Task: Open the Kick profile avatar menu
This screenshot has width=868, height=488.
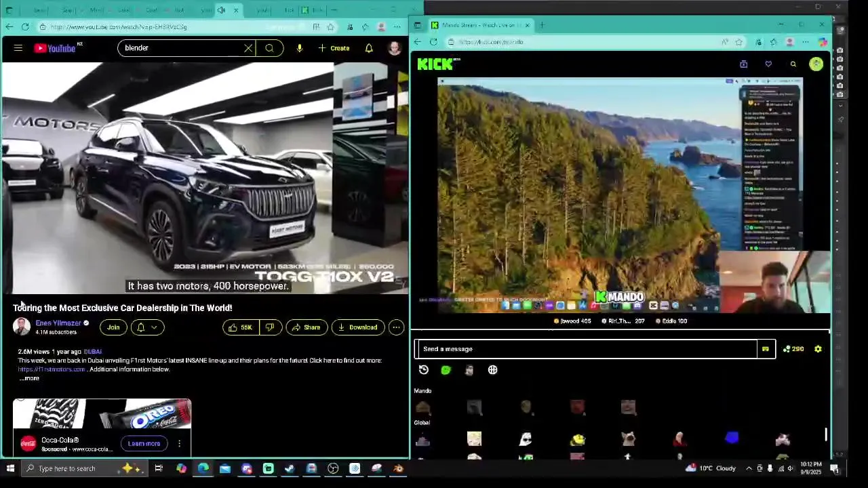Action: pos(816,64)
